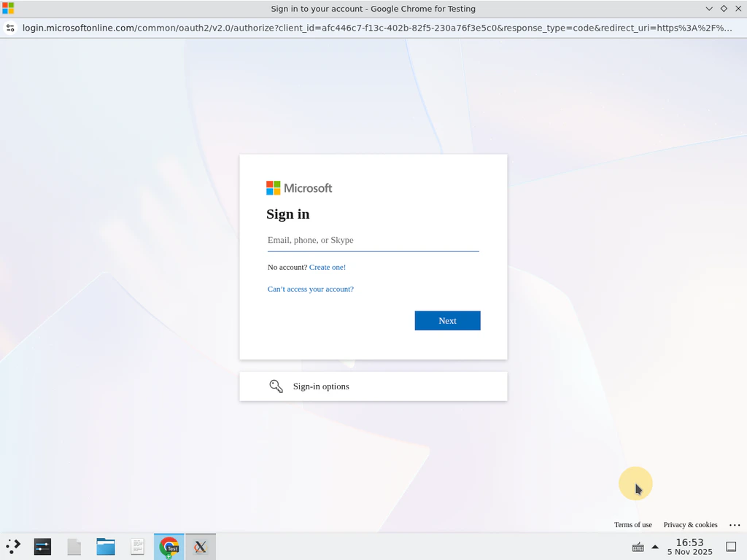Maximize window using diamond button
The height and width of the screenshot is (560, 747).
724,9
